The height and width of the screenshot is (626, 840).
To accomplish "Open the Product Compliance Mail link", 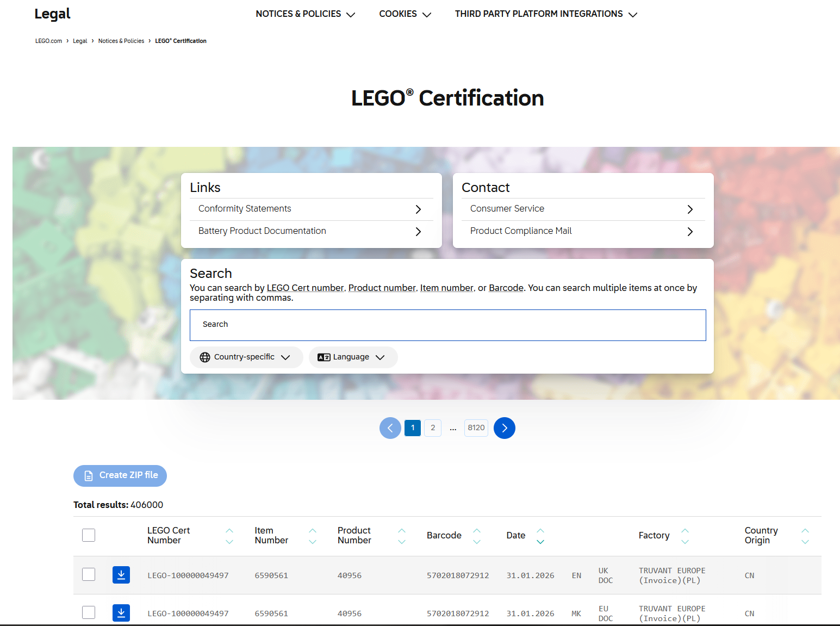I will [521, 231].
